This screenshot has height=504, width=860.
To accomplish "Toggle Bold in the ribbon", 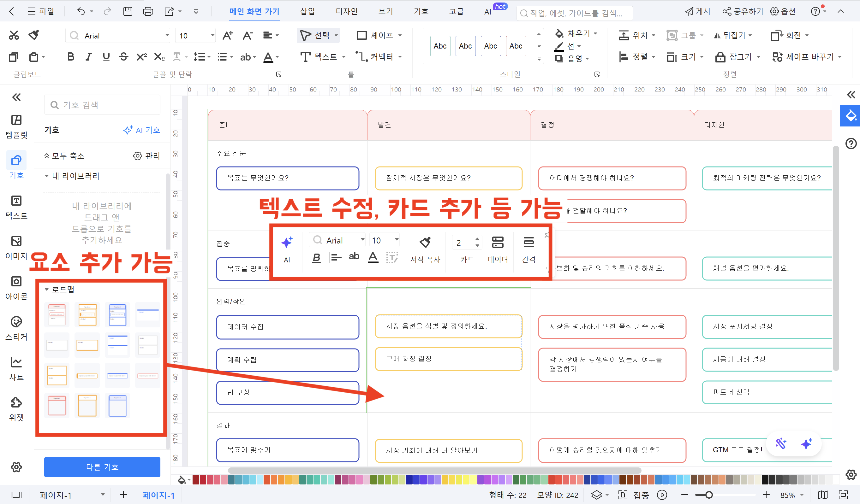I will tap(71, 56).
